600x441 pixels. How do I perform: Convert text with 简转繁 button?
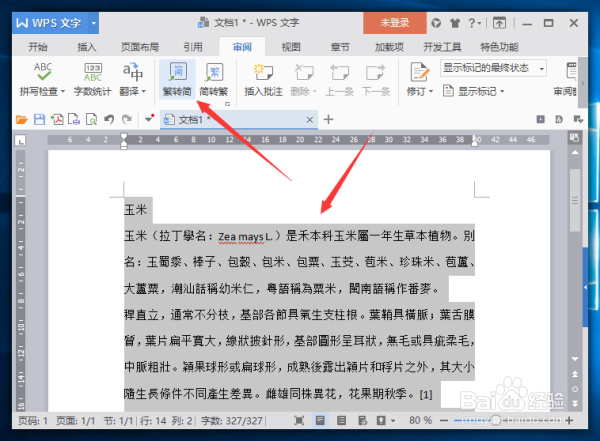214,80
